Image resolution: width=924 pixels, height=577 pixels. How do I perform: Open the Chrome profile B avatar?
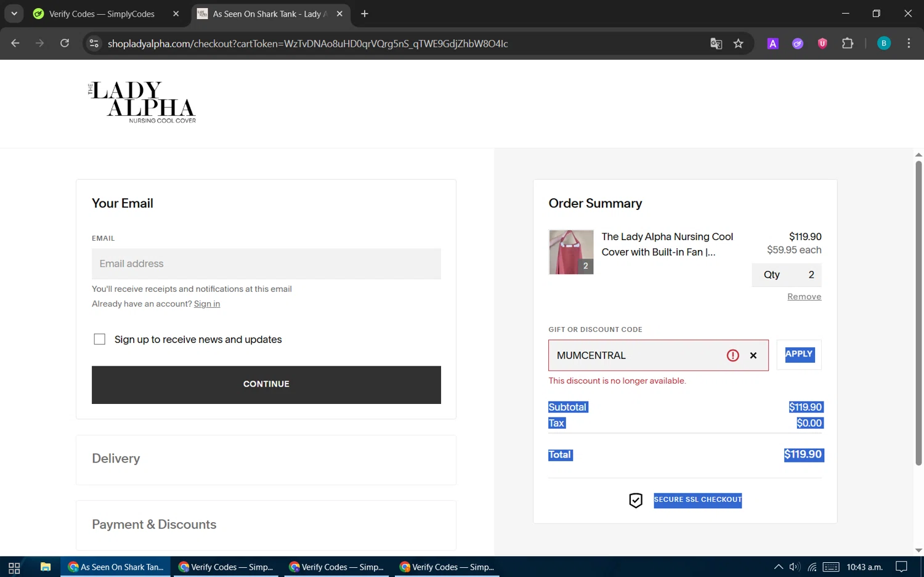[884, 43]
